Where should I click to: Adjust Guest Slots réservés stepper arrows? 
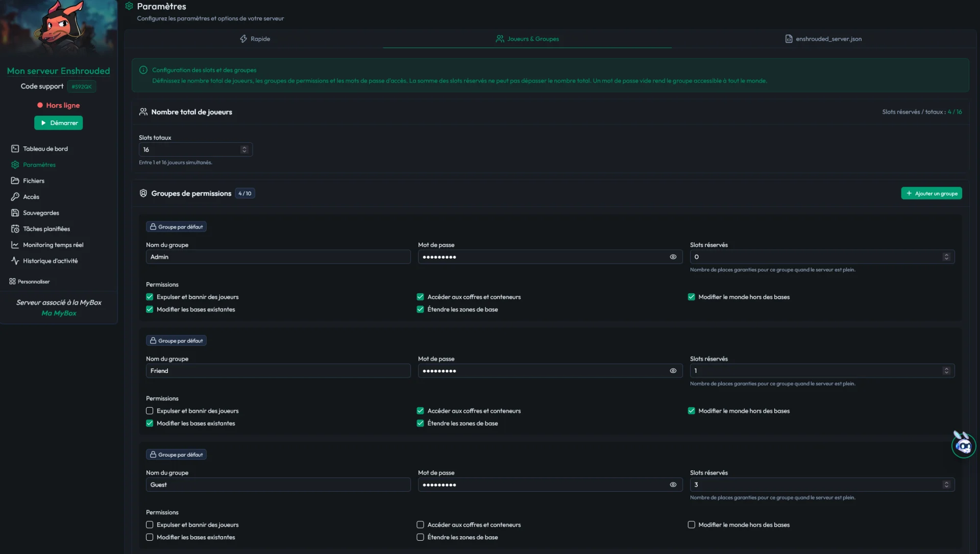click(x=946, y=485)
